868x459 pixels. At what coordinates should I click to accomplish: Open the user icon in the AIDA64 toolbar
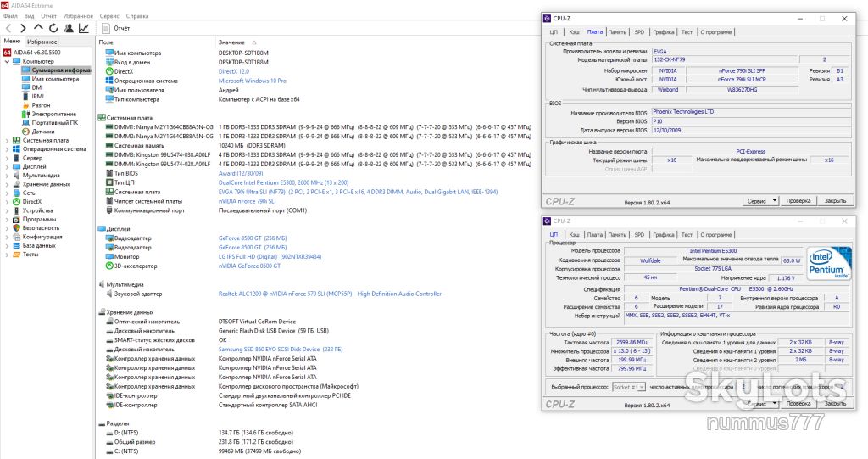tap(69, 28)
